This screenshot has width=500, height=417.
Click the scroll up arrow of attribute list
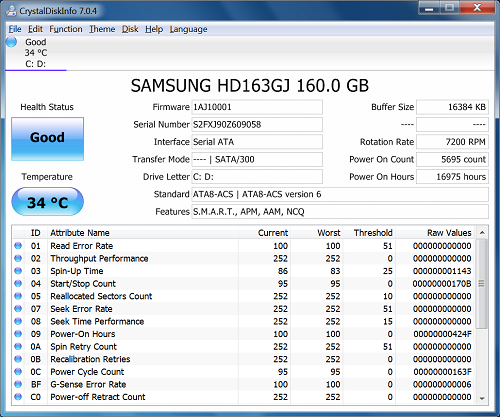482,233
